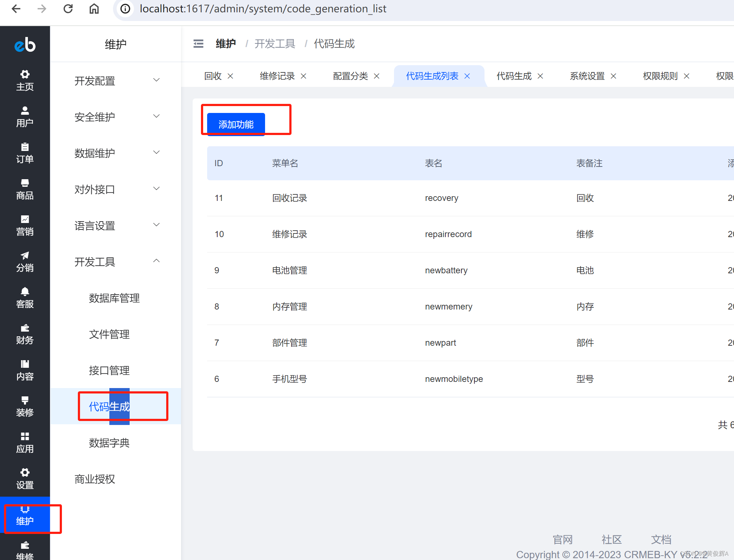734x560 pixels.
Task: Expand the 数据维护 submenu
Action: coord(116,153)
